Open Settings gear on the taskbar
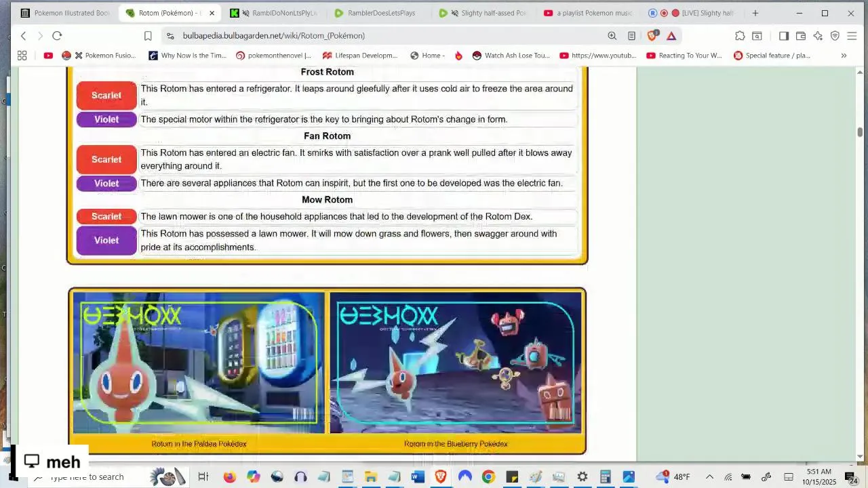Viewport: 868px width, 488px height. (582, 477)
